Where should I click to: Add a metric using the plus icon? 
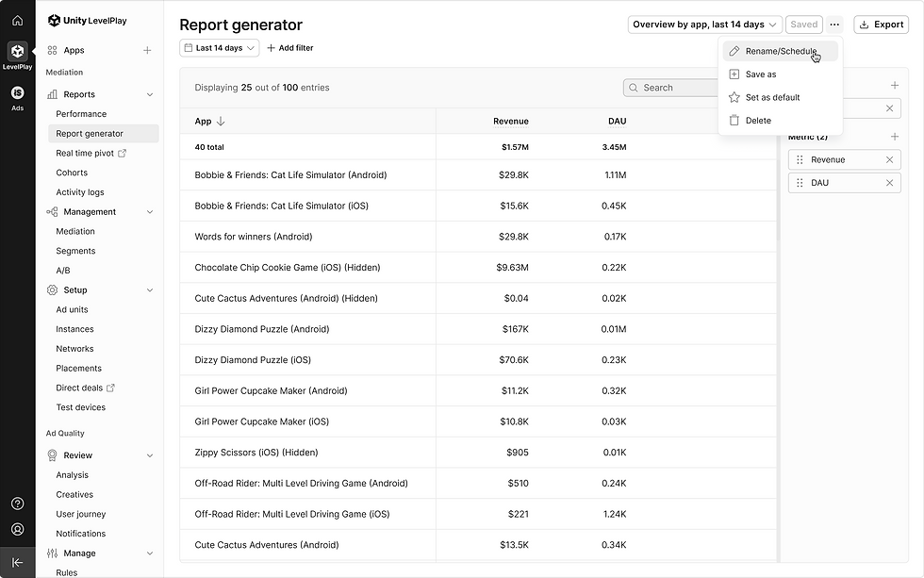[x=895, y=137]
